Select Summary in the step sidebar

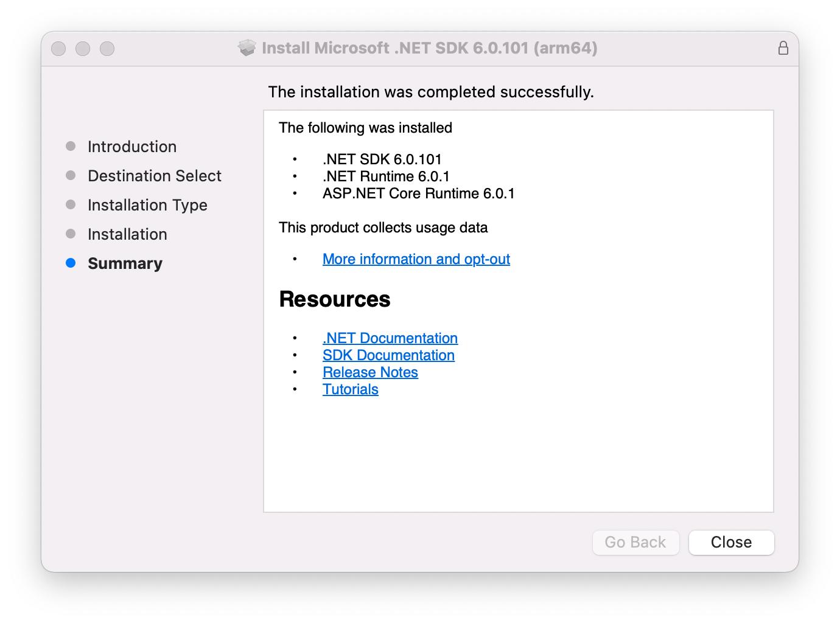coord(125,263)
